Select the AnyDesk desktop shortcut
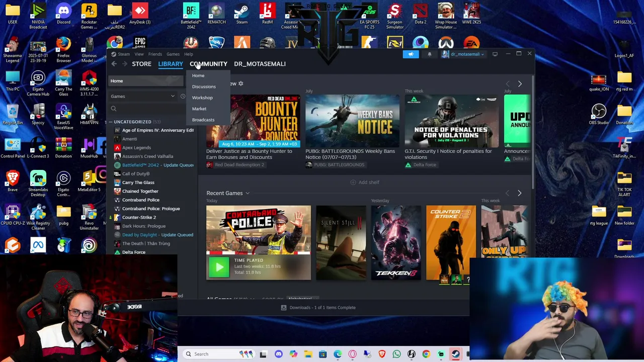This screenshot has width=644, height=362. coord(140,14)
